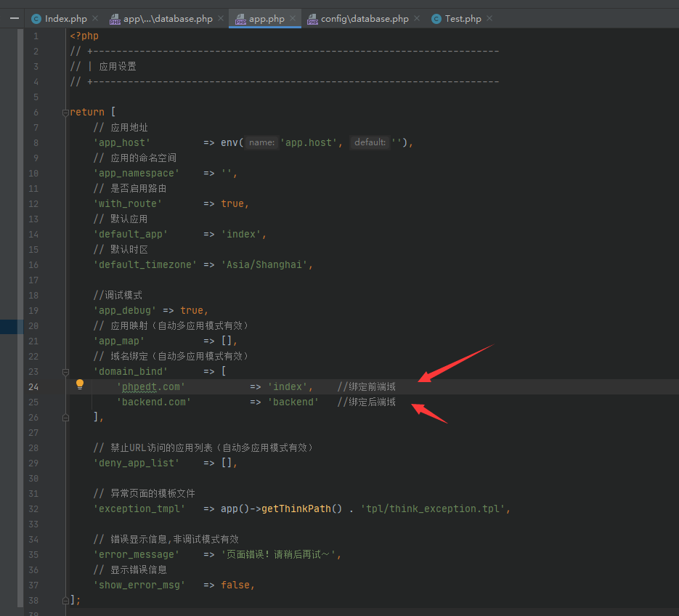The width and height of the screenshot is (679, 616).
Task: Click line number 8 in the gutter
Action: point(36,143)
